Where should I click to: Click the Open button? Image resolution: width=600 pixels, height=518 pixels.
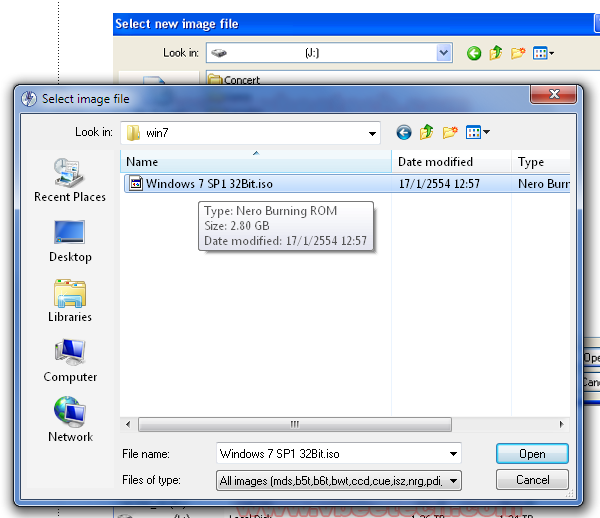click(532, 454)
